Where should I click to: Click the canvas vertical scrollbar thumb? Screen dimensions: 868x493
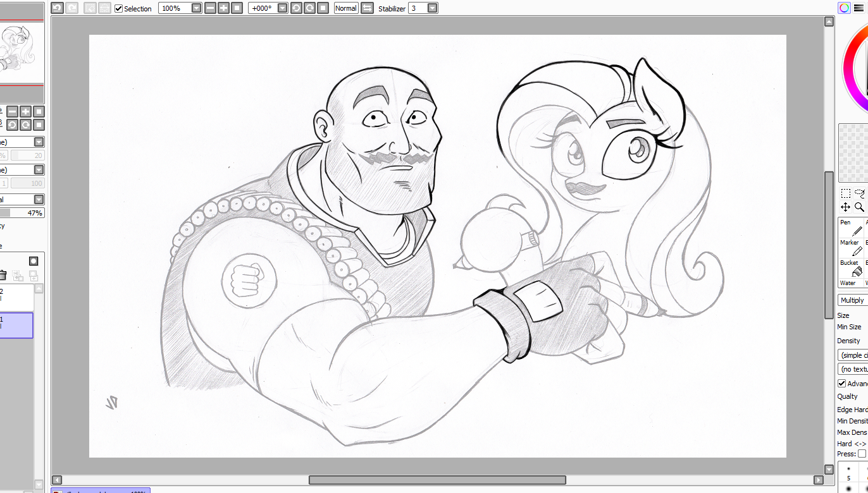coord(829,245)
